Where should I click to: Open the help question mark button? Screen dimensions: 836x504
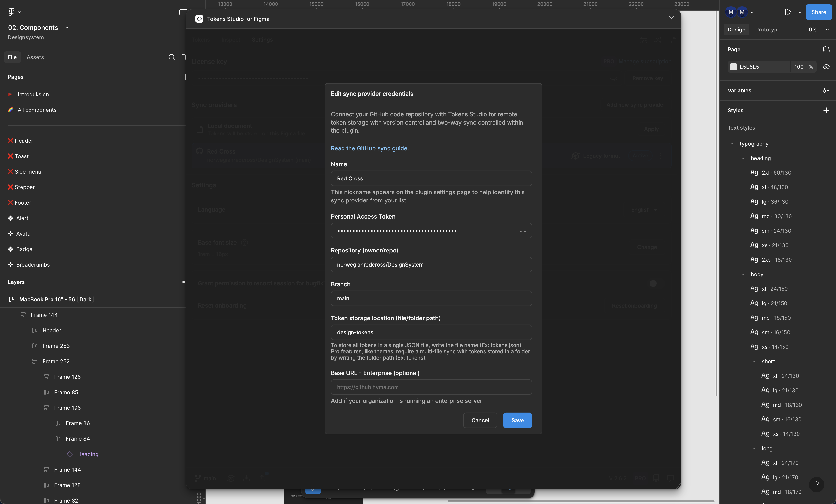pos(816,484)
